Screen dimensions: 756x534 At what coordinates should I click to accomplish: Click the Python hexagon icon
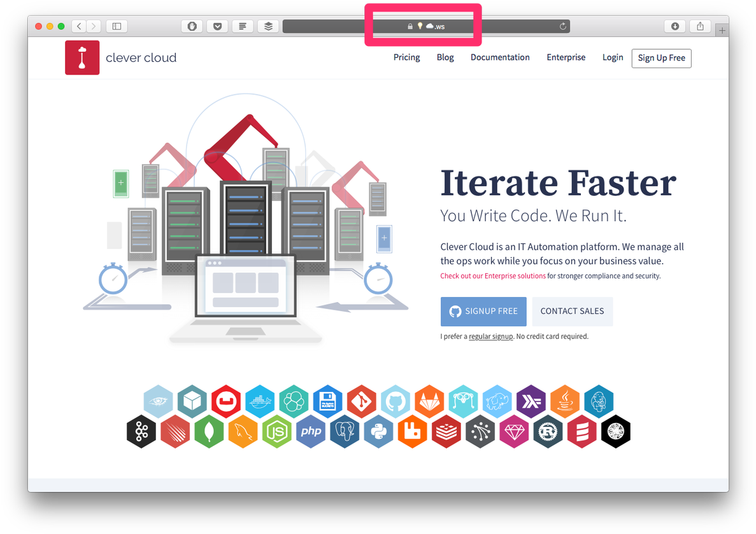(x=378, y=431)
